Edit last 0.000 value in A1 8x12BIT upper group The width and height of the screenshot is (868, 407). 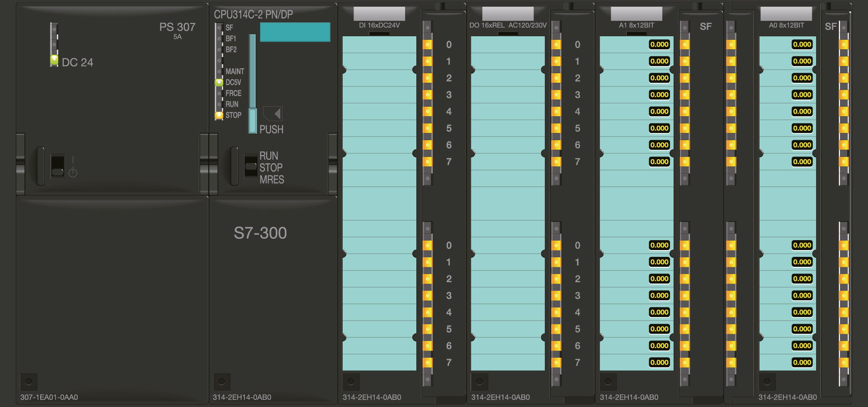(x=660, y=161)
